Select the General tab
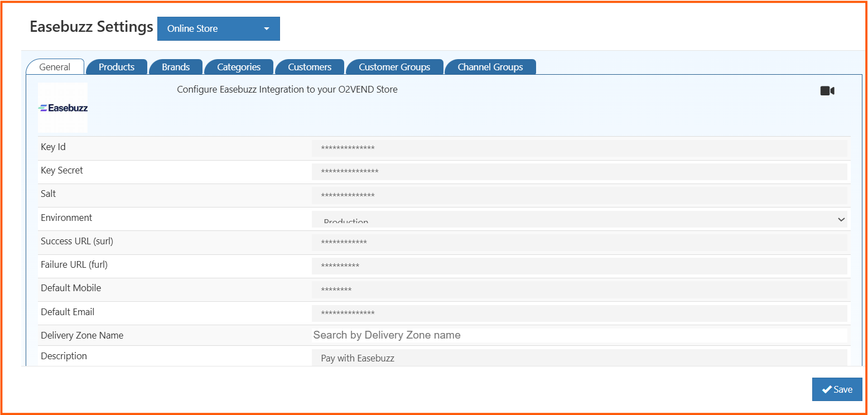The height and width of the screenshot is (415, 868). click(x=55, y=66)
